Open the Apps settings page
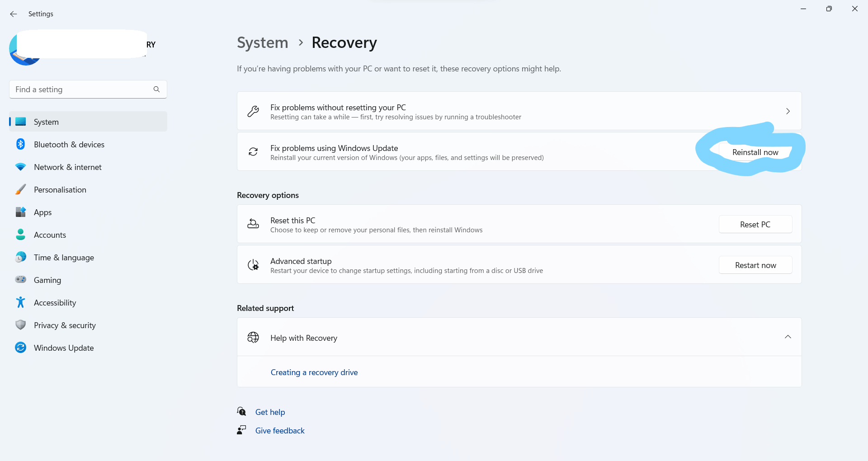This screenshot has height=461, width=868. point(88,212)
